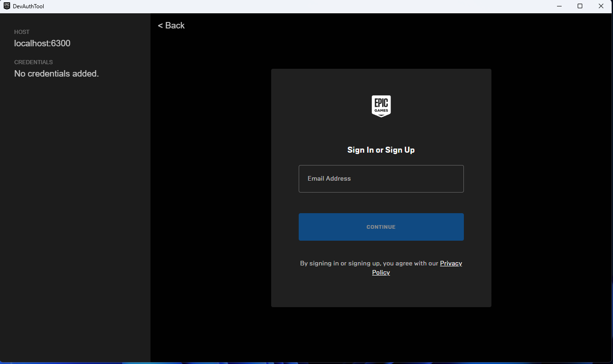Minimize the DevAuthTool window

pos(559,6)
